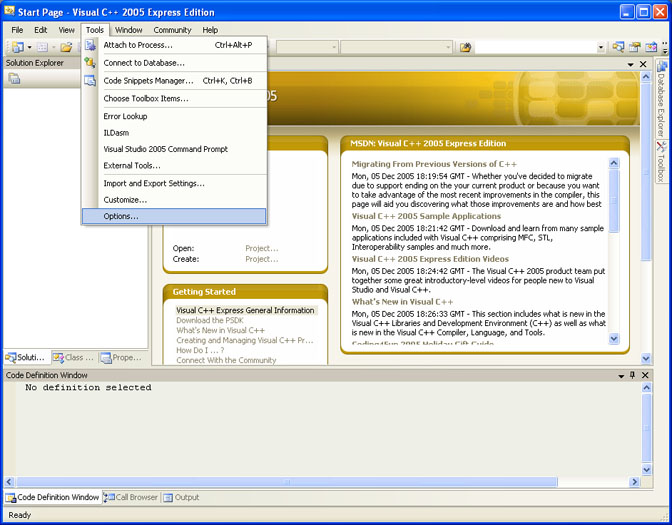Click the Find in Files toolbar icon

(x=465, y=47)
